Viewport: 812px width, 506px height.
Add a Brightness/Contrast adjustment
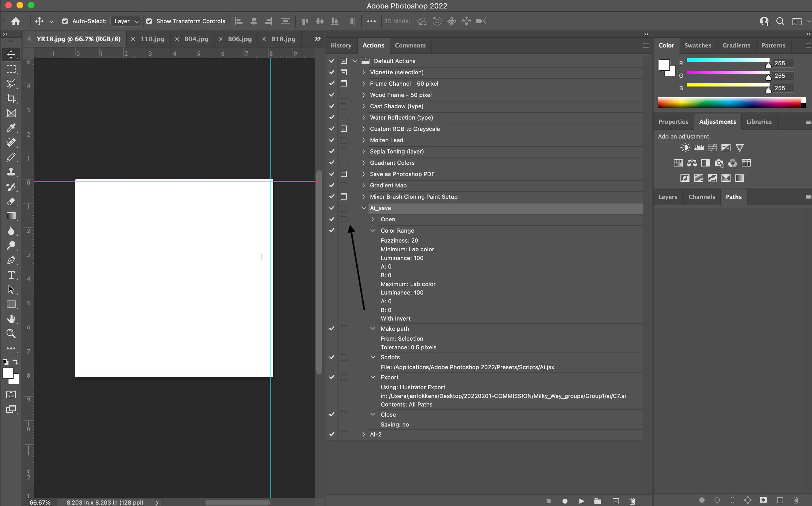pyautogui.click(x=685, y=148)
